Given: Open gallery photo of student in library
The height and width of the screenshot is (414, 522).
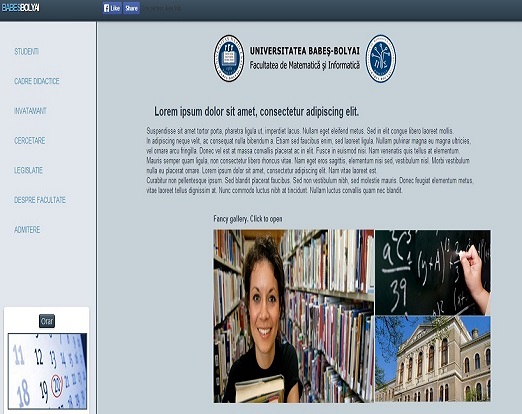Looking at the screenshot, I should (294, 316).
